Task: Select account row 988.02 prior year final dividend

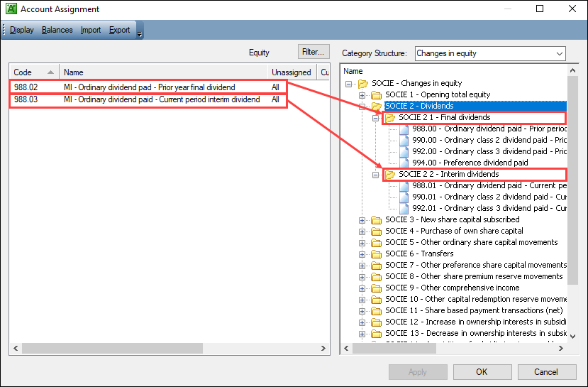Action: pos(149,87)
